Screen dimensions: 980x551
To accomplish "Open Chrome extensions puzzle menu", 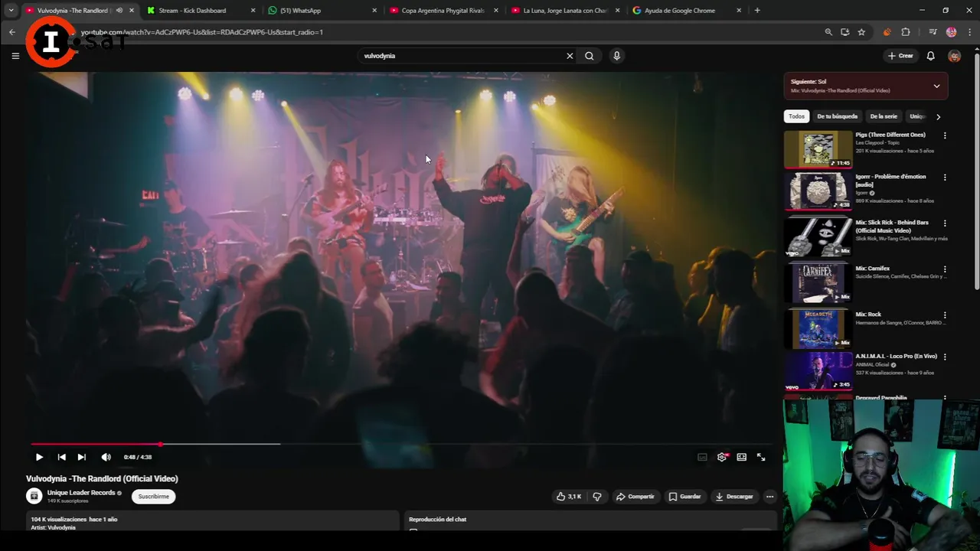I will click(x=906, y=32).
